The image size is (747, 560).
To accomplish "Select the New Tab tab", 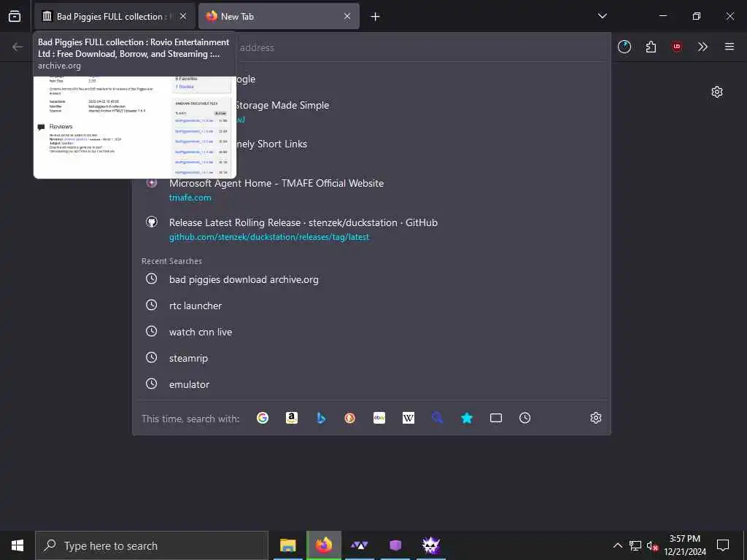I will click(x=279, y=16).
